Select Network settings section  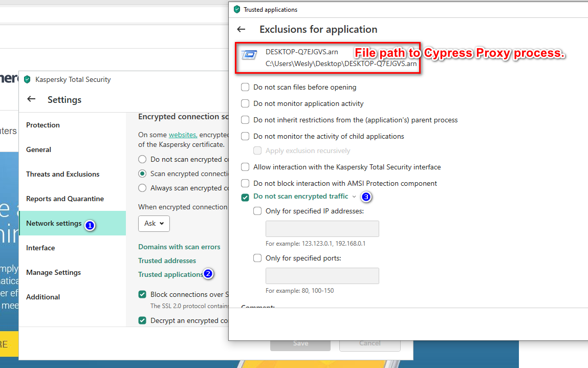[72, 223]
